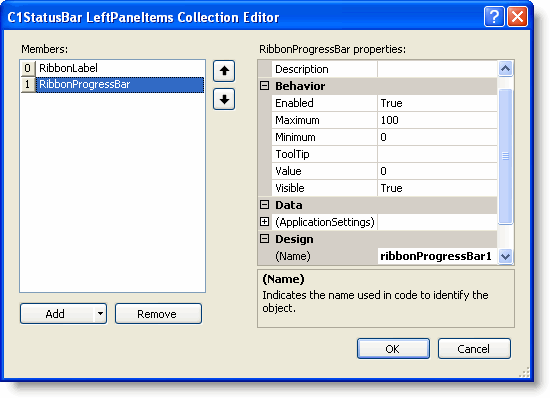Click the Value property field
Image resolution: width=550 pixels, height=398 pixels.
pos(437,171)
